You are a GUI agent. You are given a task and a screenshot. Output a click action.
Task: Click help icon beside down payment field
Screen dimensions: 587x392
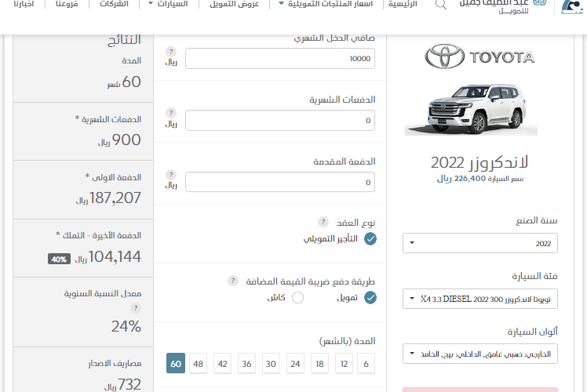click(x=171, y=175)
